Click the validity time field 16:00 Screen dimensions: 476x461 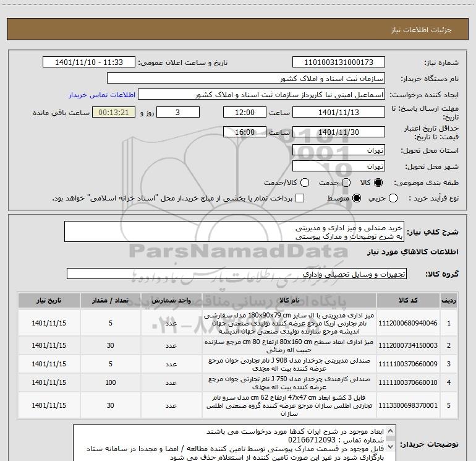point(245,132)
